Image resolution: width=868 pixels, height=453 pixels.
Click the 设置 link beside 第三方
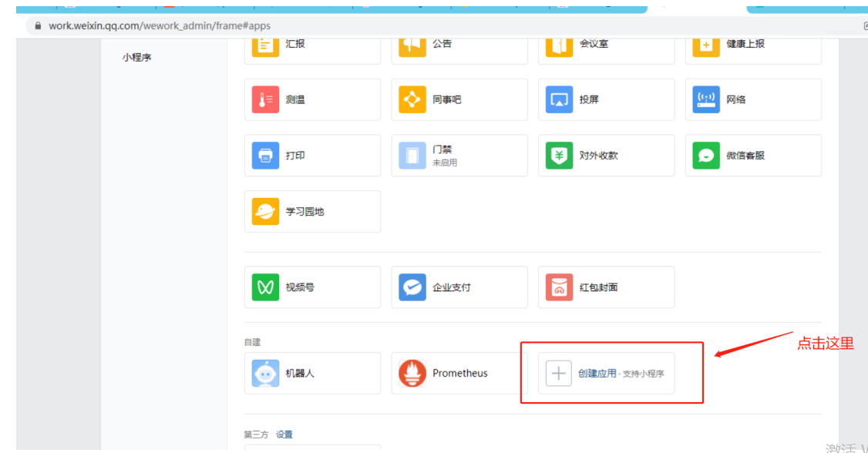[x=284, y=435]
